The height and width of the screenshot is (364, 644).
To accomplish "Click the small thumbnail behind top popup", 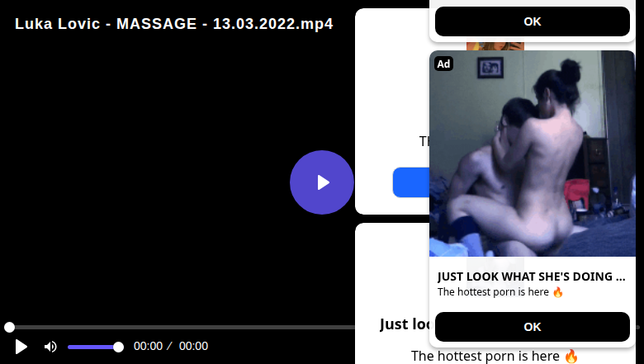I will 495,46.
